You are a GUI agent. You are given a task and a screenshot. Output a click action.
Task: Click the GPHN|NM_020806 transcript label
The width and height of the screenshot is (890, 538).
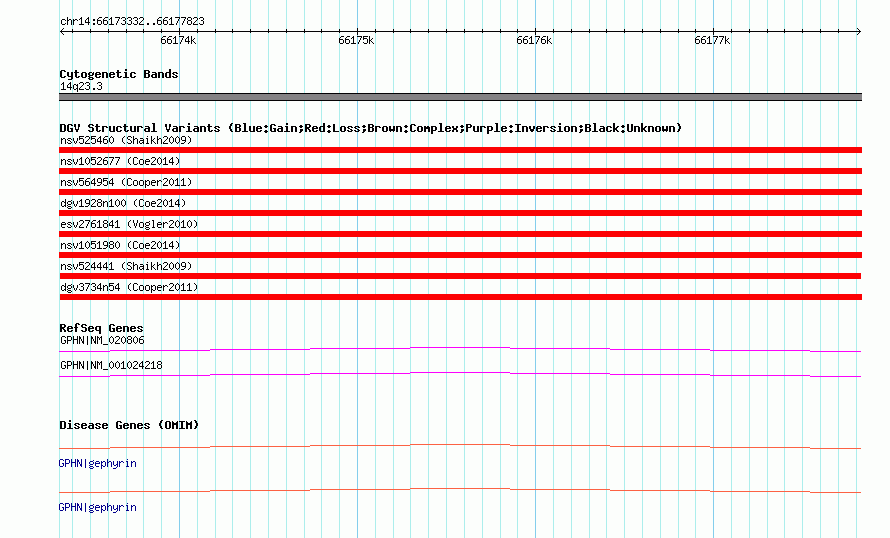point(102,341)
